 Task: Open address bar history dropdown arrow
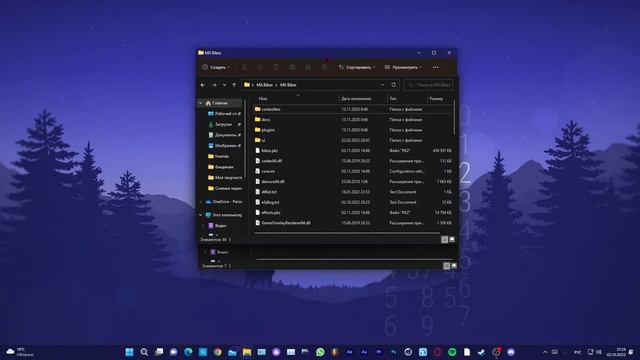point(382,85)
